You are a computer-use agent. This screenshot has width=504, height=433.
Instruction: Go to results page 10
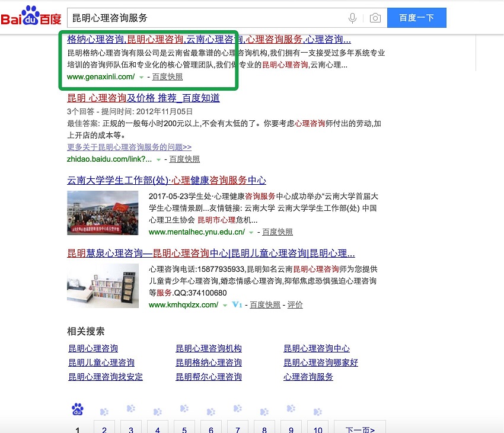pyautogui.click(x=318, y=427)
